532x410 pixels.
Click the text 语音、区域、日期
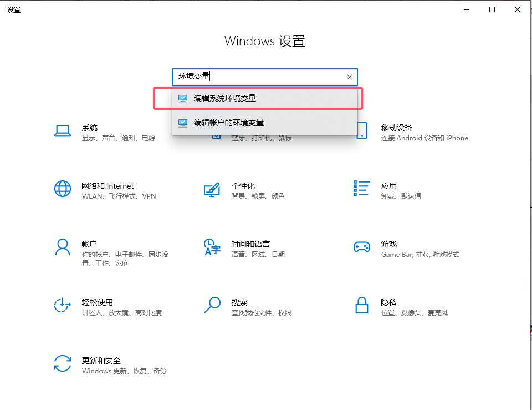(258, 255)
